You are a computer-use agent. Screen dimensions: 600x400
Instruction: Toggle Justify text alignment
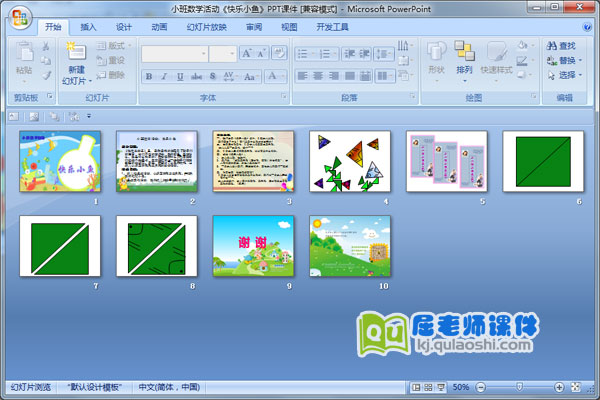click(x=349, y=76)
